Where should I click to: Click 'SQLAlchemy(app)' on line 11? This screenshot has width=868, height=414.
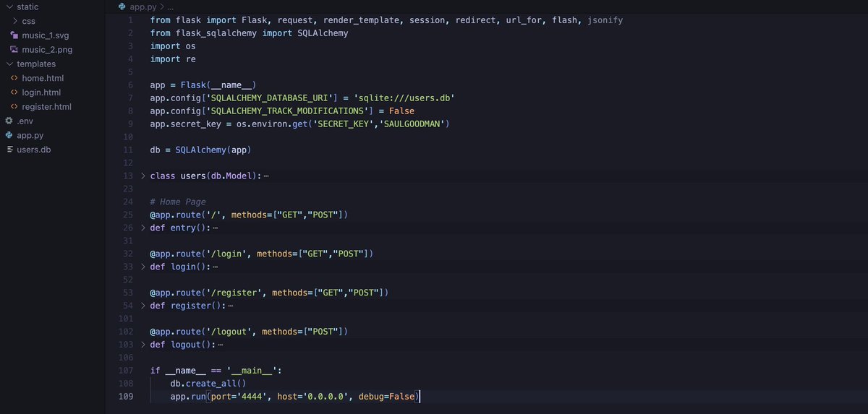coord(213,150)
